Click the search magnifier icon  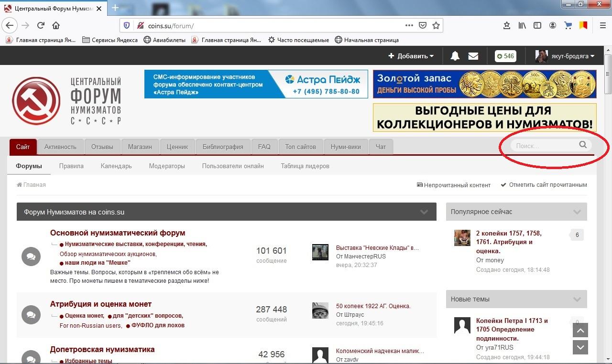pos(583,145)
